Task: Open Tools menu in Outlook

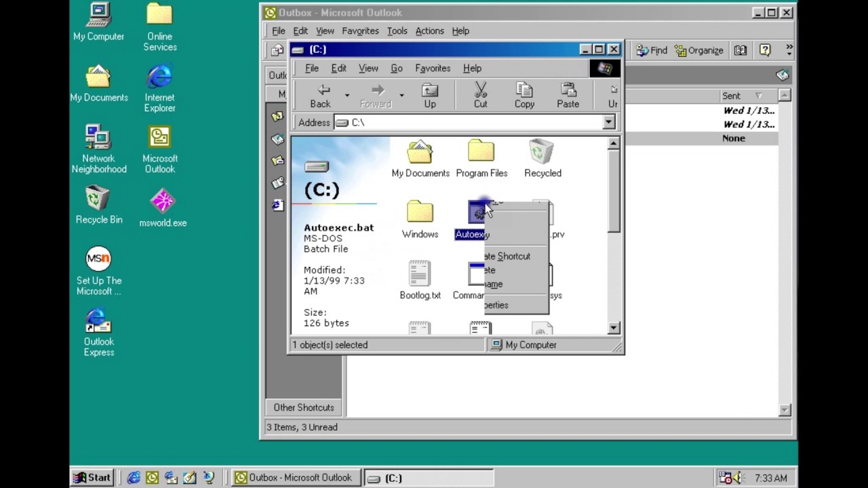Action: click(x=397, y=30)
